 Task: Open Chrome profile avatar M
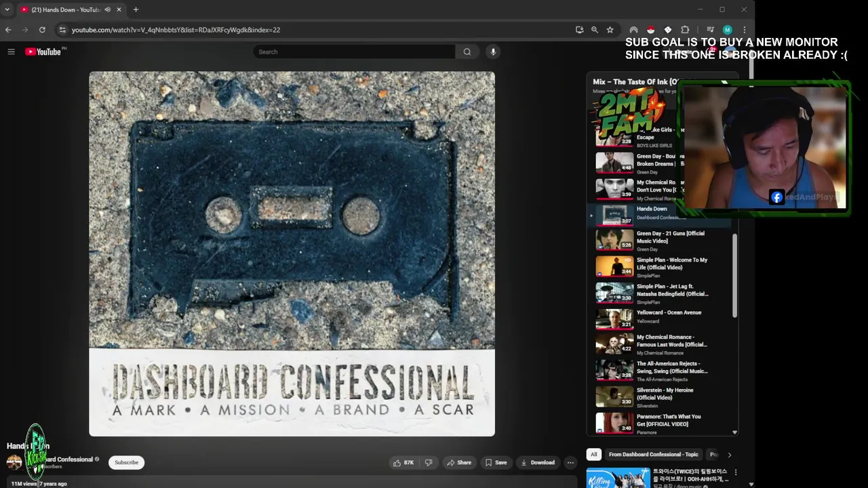727,30
